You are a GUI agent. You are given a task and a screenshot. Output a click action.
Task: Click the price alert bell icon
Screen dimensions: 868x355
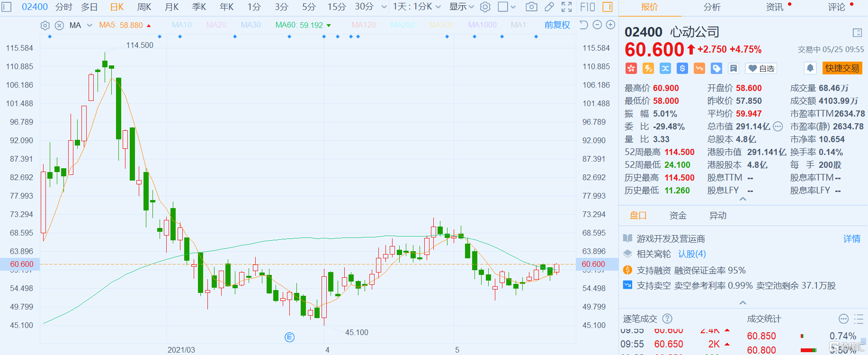click(810, 68)
